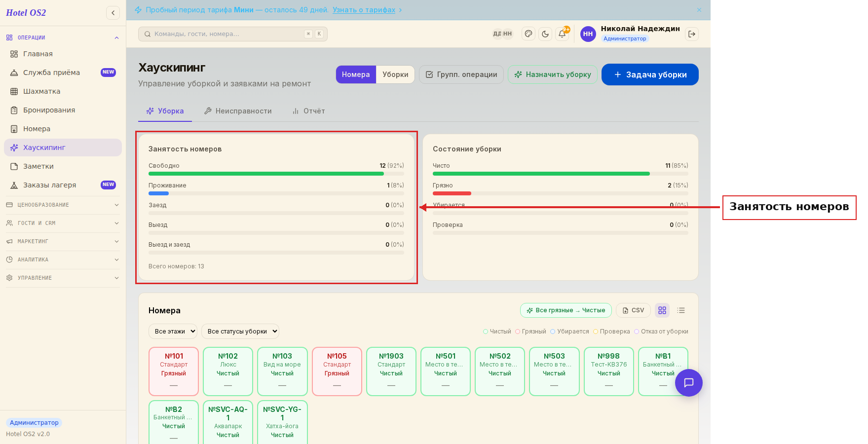Switch to the Неисправности tab
This screenshot has width=868, height=444.
click(x=238, y=111)
